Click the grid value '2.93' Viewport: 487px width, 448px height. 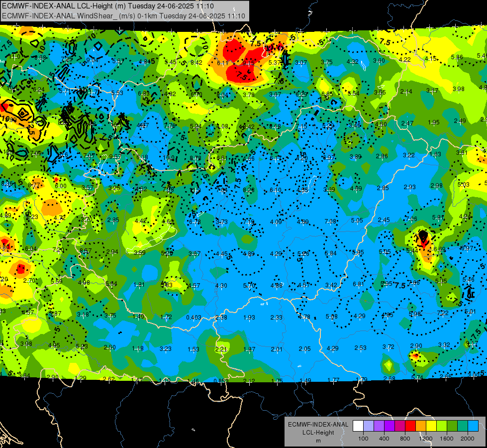(x=410, y=187)
